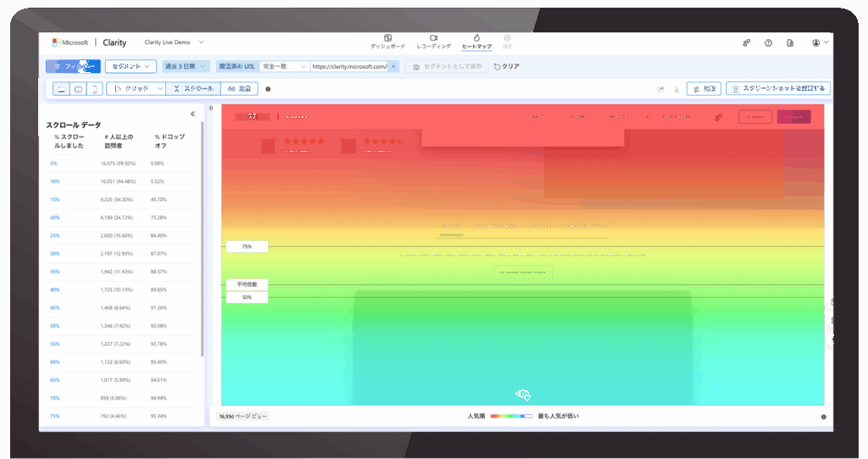Screen dimensions: 868x459
Task: Click the blue フィルター filter button
Action: pos(73,66)
